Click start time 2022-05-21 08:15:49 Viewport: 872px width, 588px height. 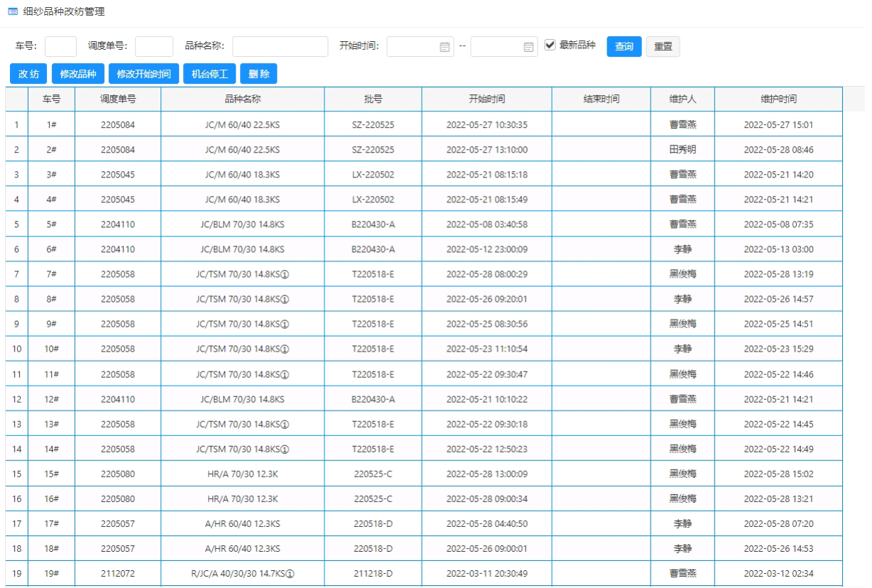pos(486,199)
